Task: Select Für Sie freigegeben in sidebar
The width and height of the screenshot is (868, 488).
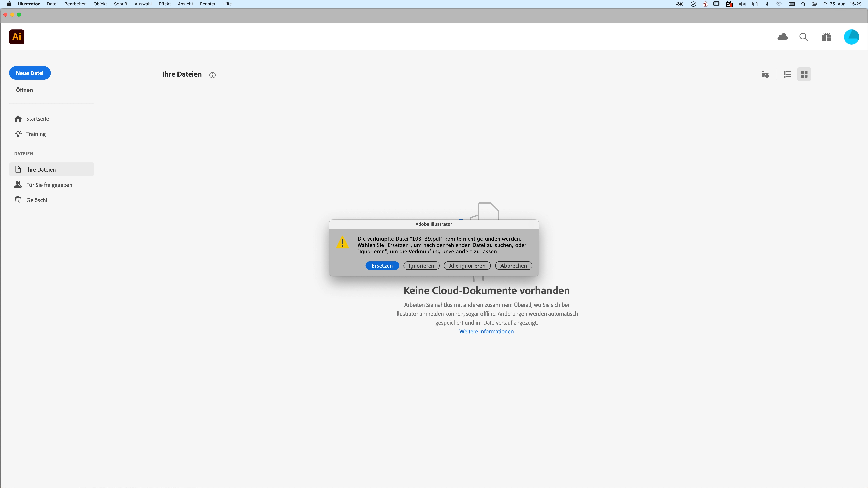Action: click(x=49, y=185)
